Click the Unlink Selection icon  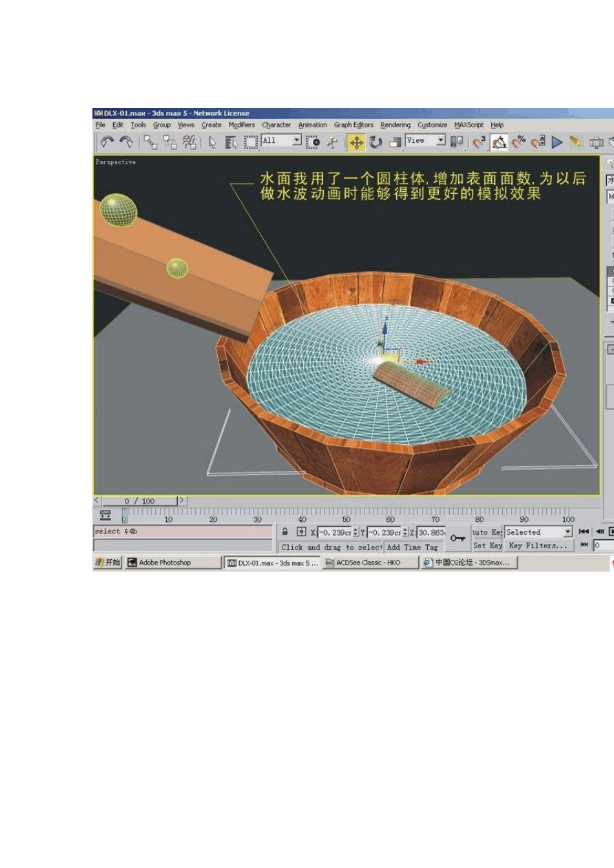point(170,142)
